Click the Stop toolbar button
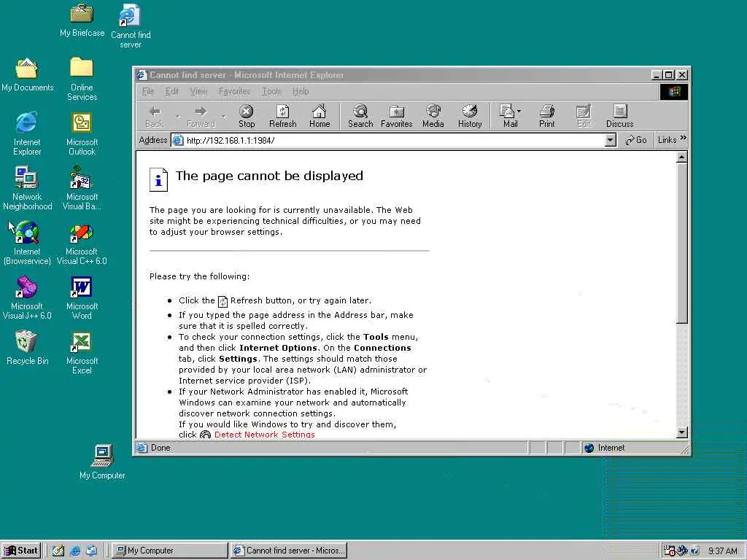Screen dimensions: 747x560 click(247, 116)
